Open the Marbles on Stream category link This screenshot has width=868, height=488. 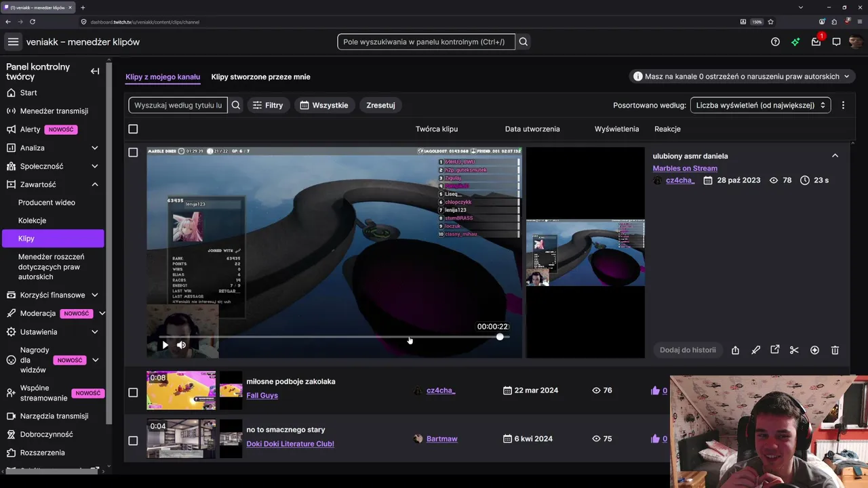point(685,168)
